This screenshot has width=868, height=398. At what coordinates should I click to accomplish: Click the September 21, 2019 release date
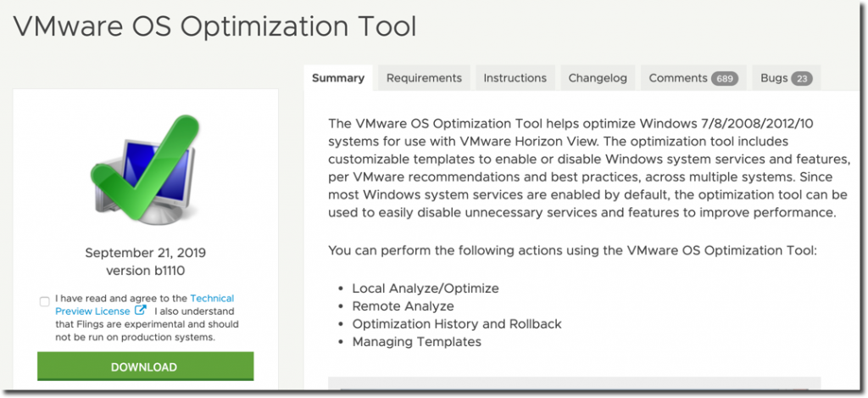click(x=145, y=253)
